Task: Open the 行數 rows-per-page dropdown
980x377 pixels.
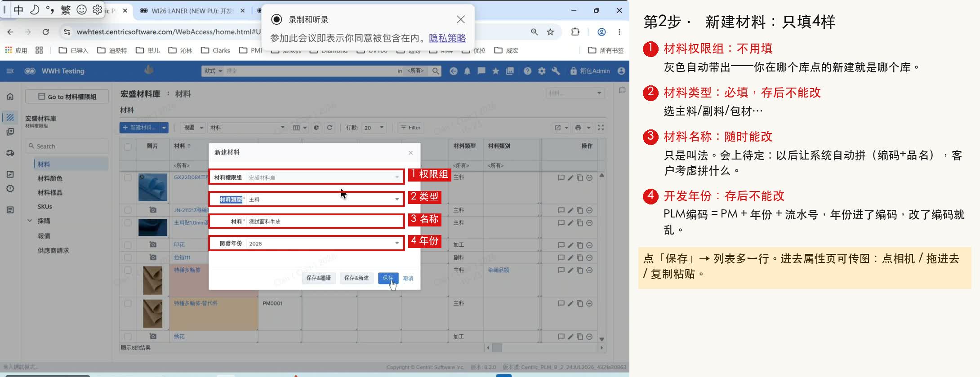Action: tap(374, 128)
